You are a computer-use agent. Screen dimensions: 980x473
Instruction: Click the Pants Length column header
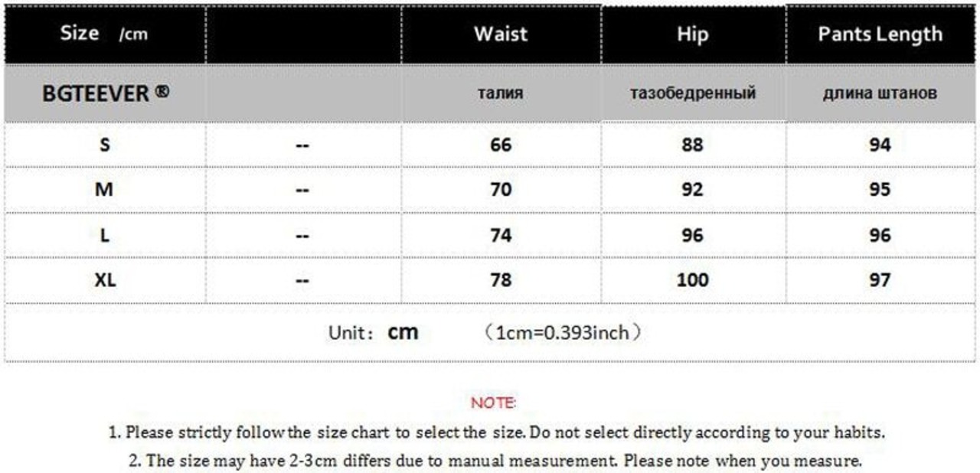click(880, 34)
